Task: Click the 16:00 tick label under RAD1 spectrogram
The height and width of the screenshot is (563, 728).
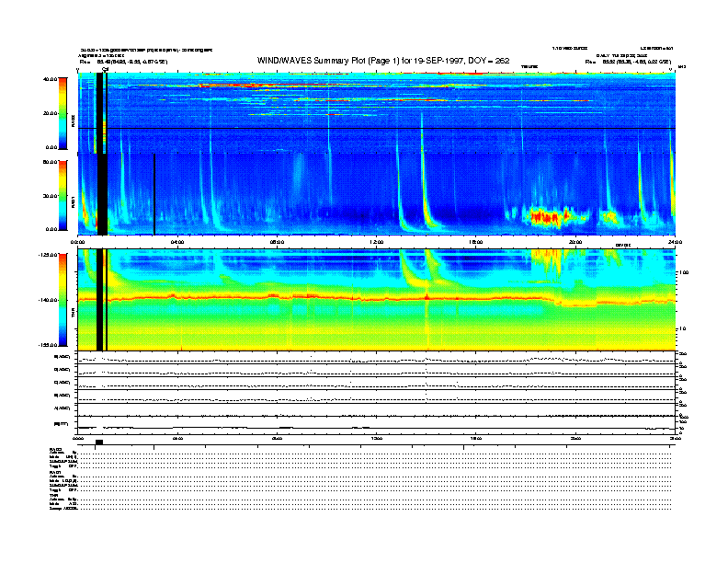Action: (476, 242)
